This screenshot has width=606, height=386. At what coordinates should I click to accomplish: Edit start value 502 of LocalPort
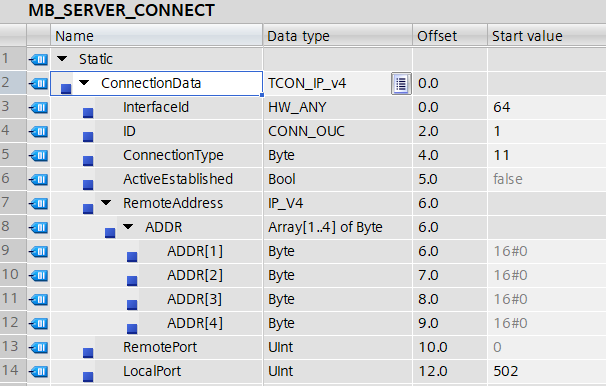click(x=547, y=371)
